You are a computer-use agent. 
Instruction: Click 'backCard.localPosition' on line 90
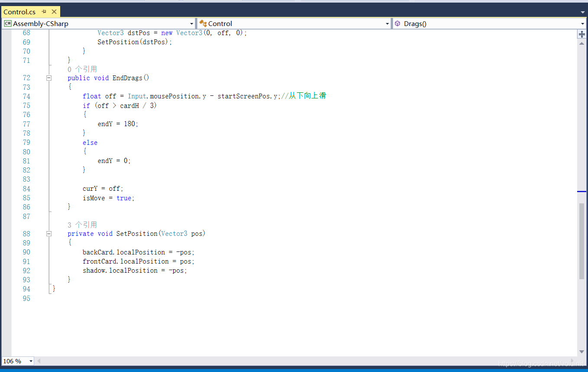click(x=124, y=252)
